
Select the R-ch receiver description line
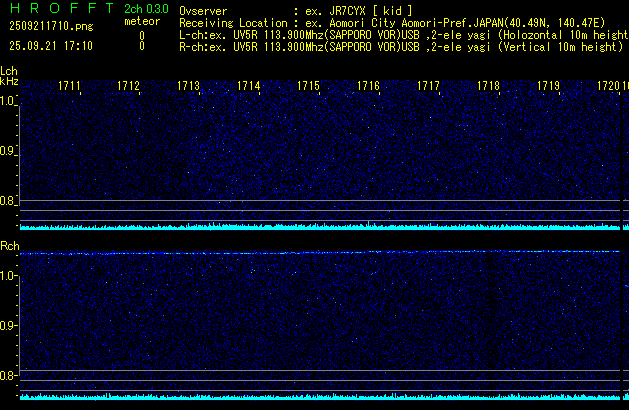tap(400, 46)
